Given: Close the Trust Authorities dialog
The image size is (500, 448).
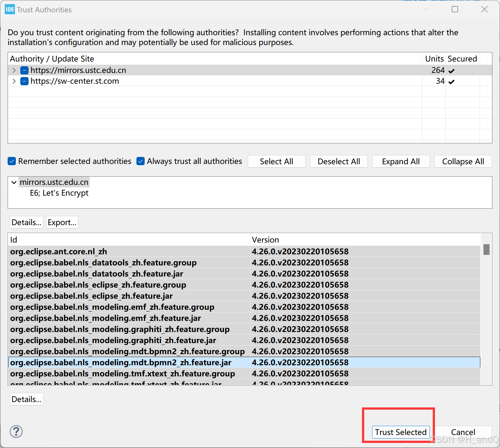Looking at the screenshot, I should click(484, 10).
